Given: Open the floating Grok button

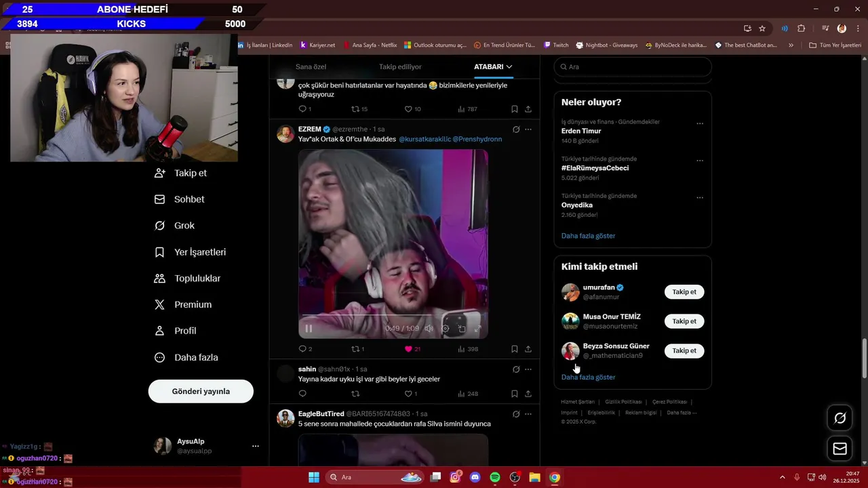Looking at the screenshot, I should pyautogui.click(x=840, y=418).
